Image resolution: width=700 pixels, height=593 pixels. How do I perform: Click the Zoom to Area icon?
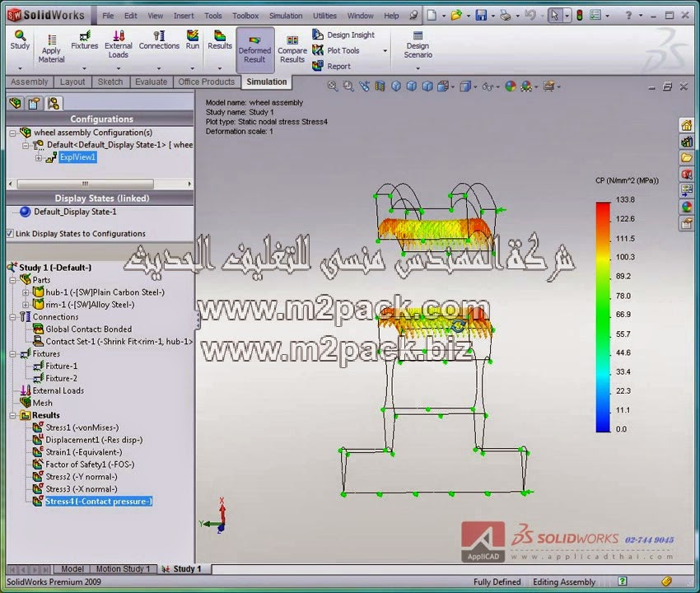[x=348, y=86]
